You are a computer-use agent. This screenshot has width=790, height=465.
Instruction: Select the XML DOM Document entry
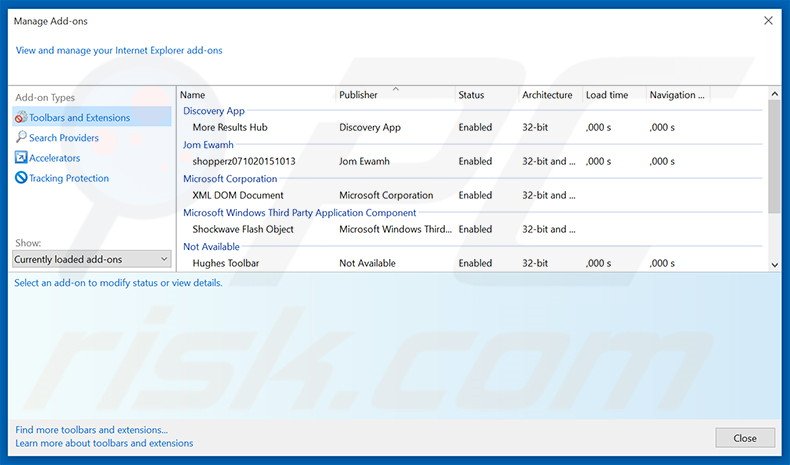tap(238, 195)
